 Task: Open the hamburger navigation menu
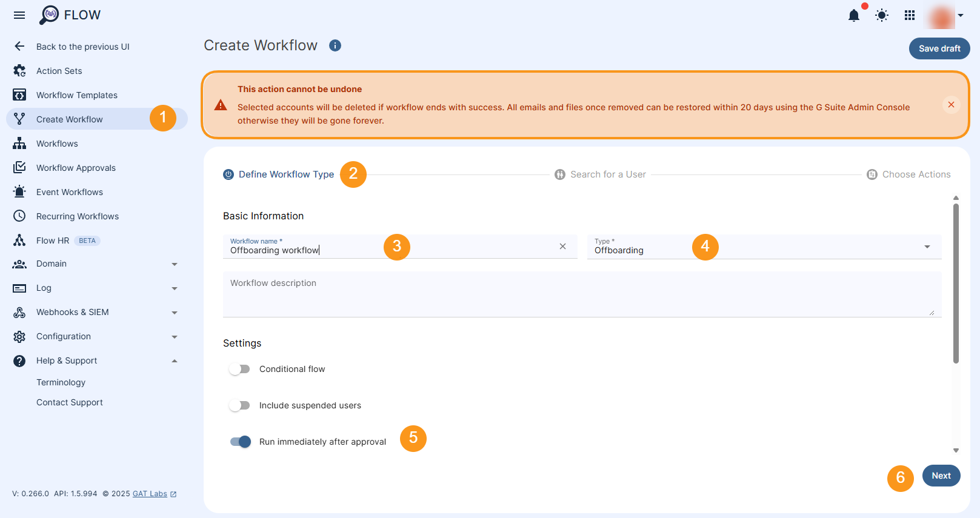[19, 15]
